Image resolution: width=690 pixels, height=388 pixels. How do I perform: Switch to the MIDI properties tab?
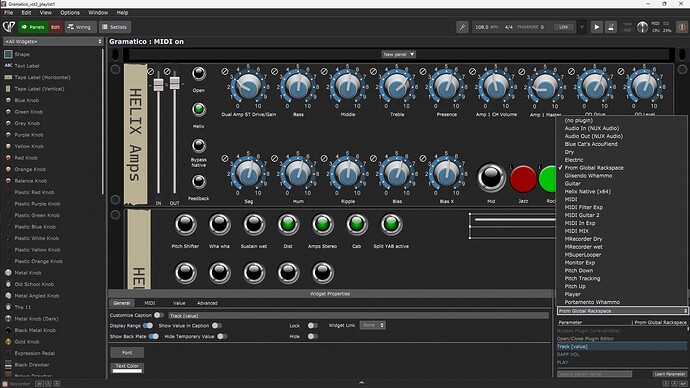[150, 303]
